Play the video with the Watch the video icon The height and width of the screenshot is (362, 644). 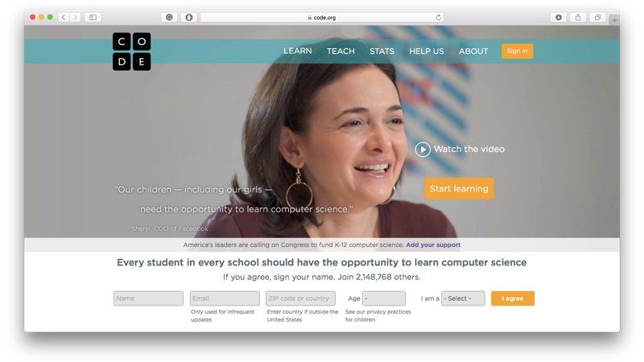tap(423, 150)
